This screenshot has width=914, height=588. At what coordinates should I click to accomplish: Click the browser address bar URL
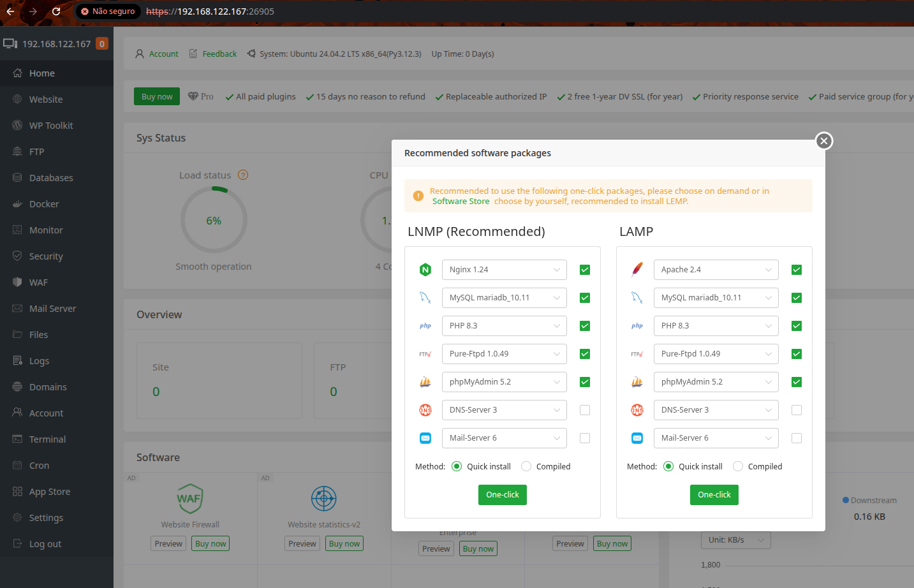(210, 11)
